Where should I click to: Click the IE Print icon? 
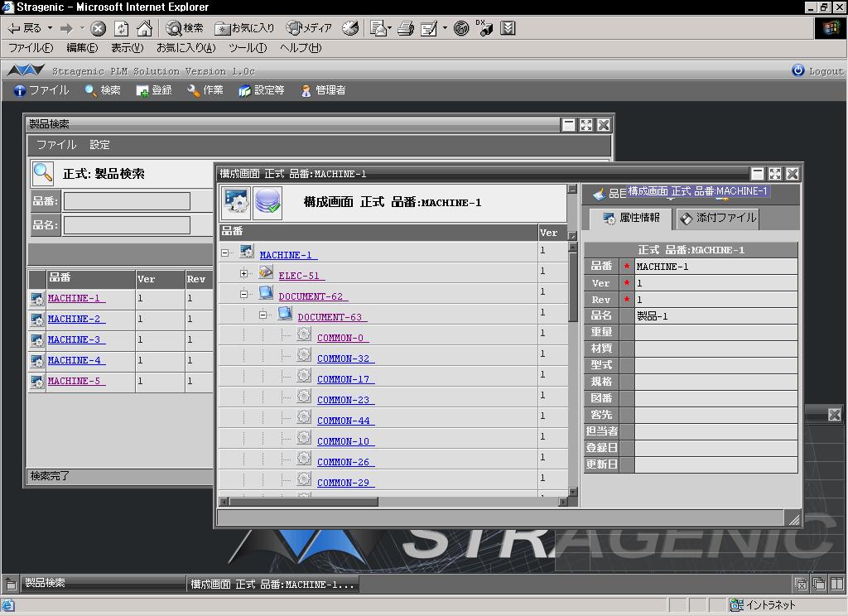point(406,28)
